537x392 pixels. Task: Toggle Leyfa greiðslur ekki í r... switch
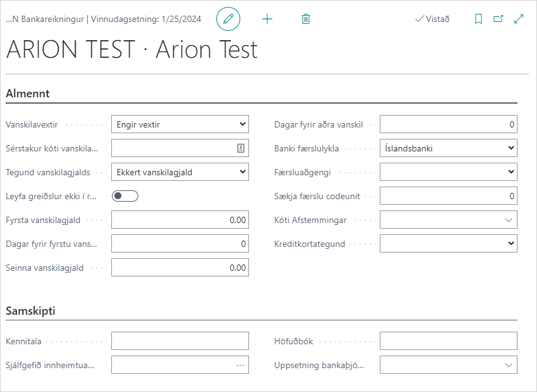click(125, 196)
